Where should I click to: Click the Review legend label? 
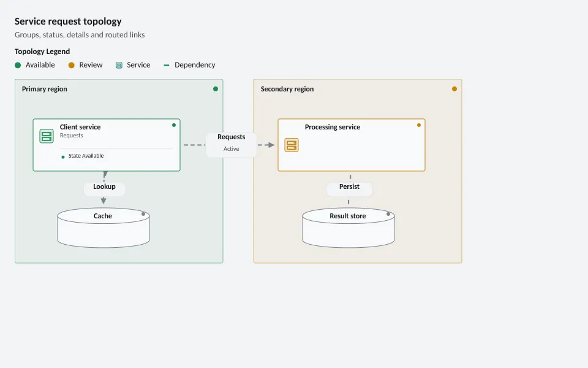pyautogui.click(x=91, y=65)
